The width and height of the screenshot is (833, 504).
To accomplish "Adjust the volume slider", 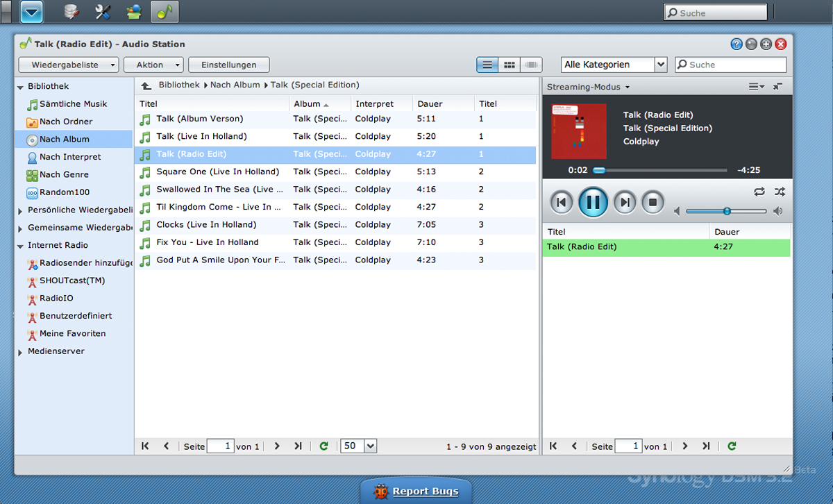I will coord(726,211).
